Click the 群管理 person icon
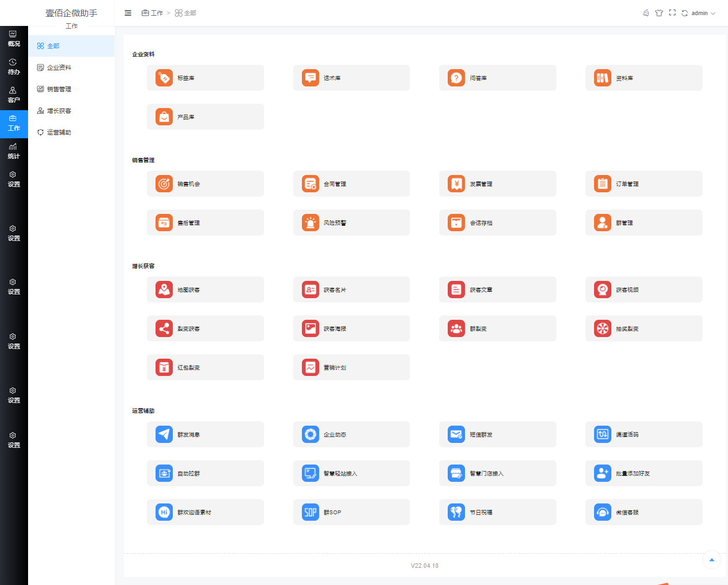This screenshot has height=585, width=728. point(603,223)
